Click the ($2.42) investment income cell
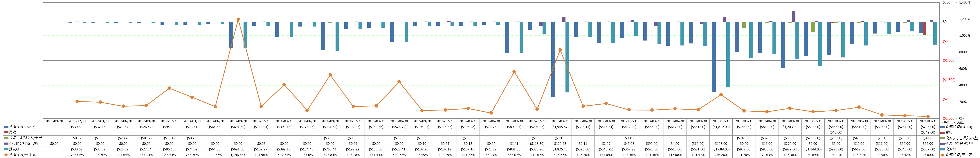The width and height of the screenshot is (980, 158). 123,138
